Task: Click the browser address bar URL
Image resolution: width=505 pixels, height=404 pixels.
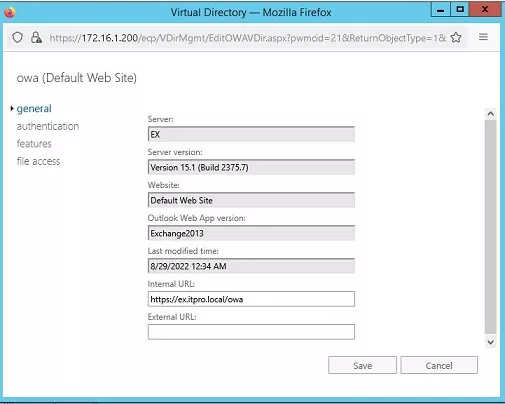Action: click(x=247, y=38)
